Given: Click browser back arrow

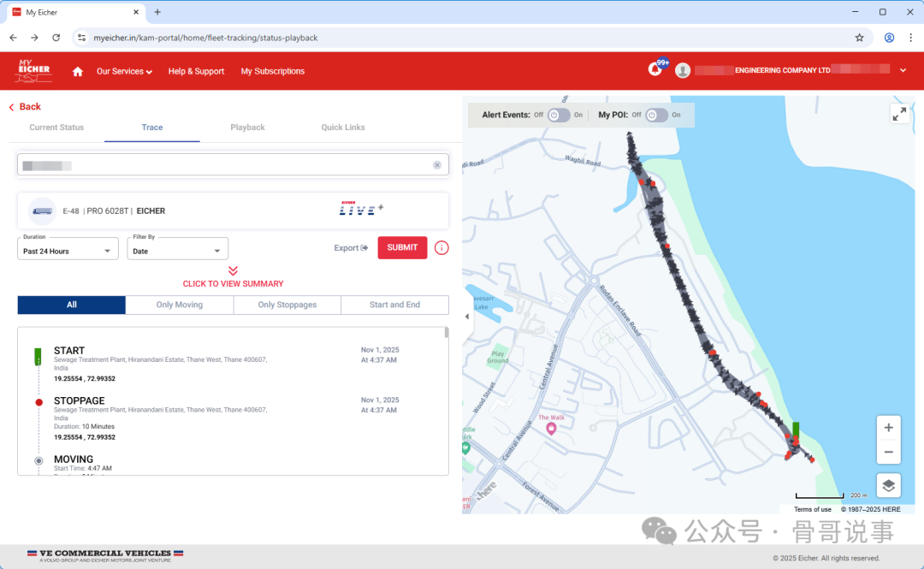Looking at the screenshot, I should pyautogui.click(x=13, y=38).
